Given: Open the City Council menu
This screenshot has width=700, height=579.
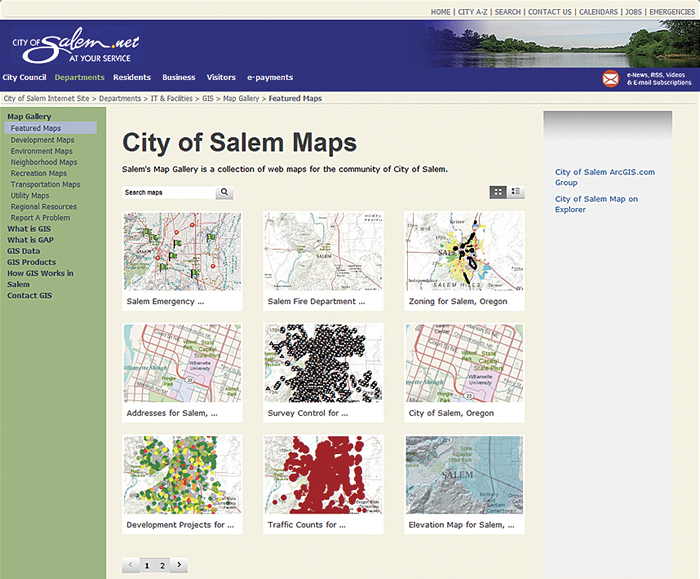Looking at the screenshot, I should (x=24, y=77).
